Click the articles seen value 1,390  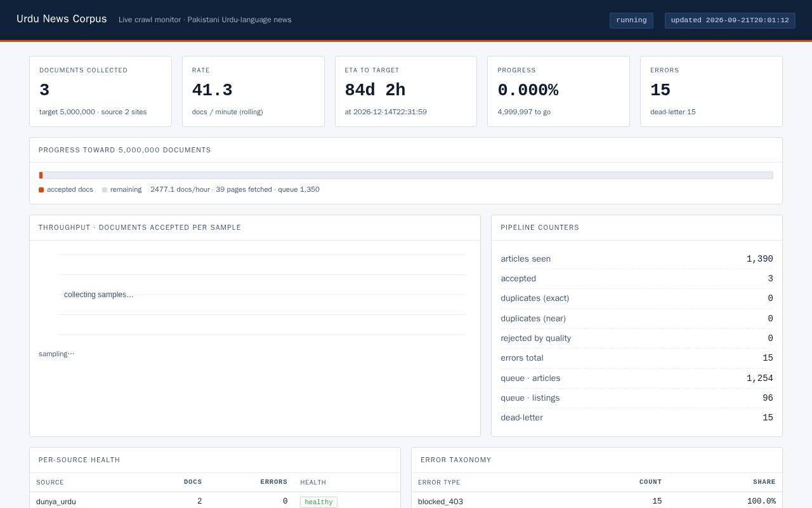coord(760,259)
